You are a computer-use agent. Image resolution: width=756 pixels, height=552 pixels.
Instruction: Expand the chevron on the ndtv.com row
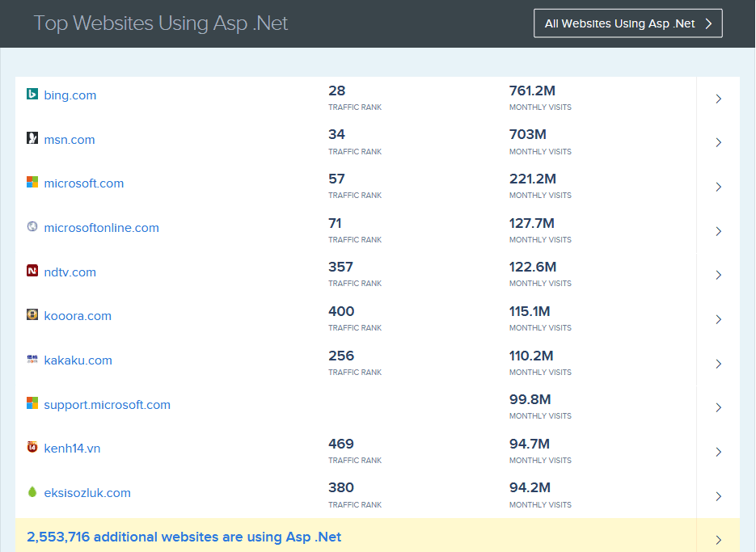point(718,275)
